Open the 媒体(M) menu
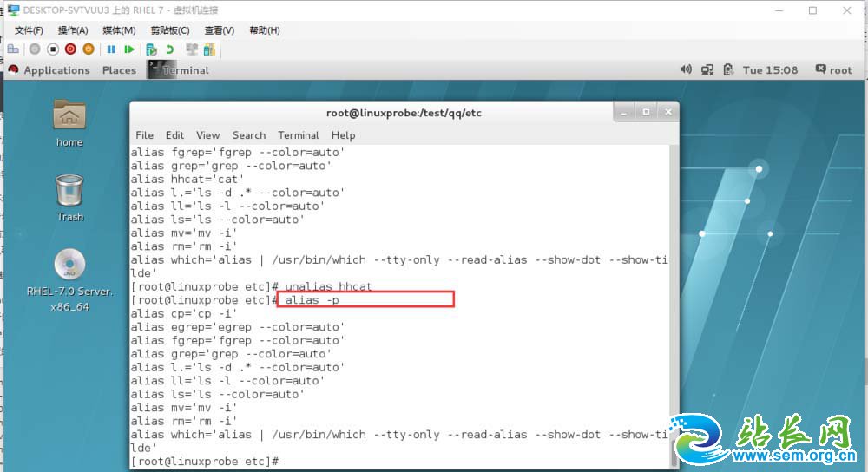868x472 pixels. [x=119, y=30]
